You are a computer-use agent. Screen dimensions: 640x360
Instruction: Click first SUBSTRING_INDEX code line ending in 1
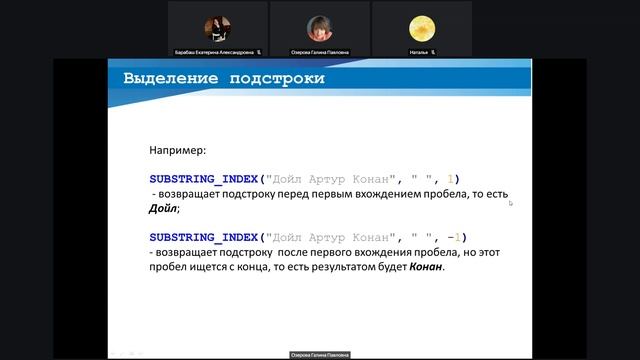[x=304, y=179]
